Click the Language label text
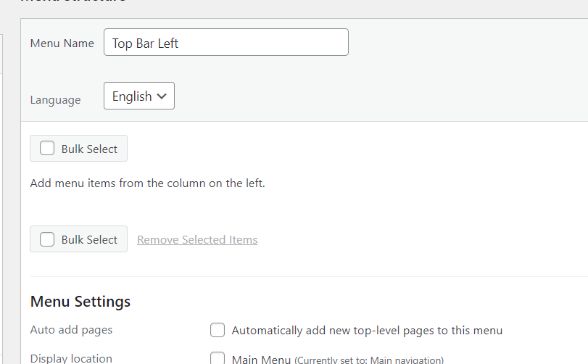The height and width of the screenshot is (364, 588). coord(55,100)
